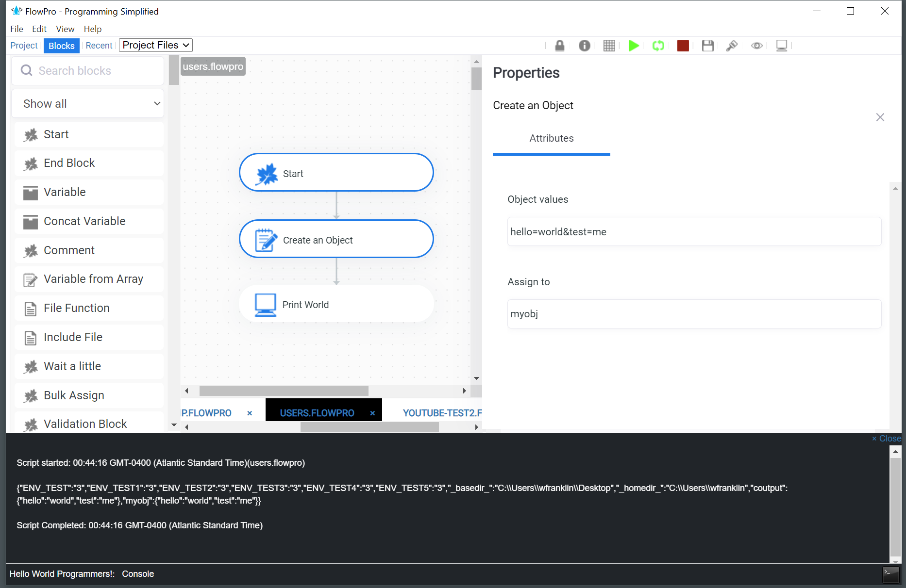Pick the Comment block
Screen dimensions: 906x588
click(x=89, y=250)
